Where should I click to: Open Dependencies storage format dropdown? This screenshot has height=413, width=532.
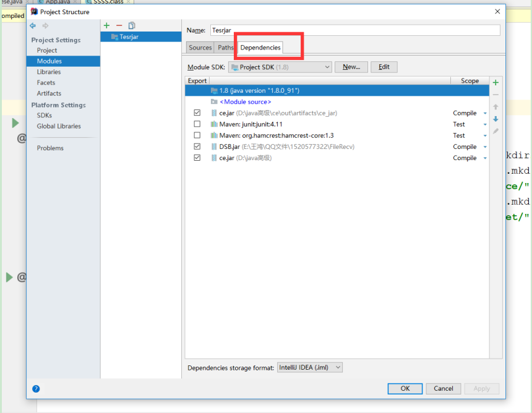(310, 368)
